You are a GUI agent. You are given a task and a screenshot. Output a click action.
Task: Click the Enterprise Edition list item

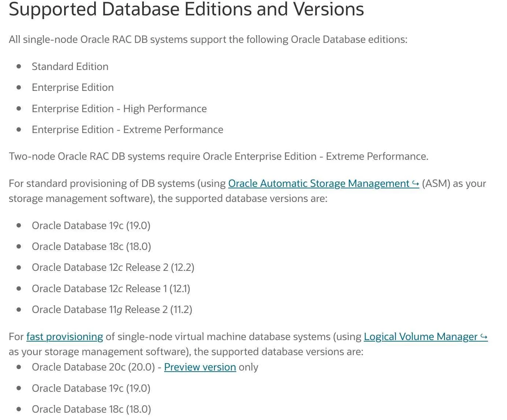tap(73, 87)
